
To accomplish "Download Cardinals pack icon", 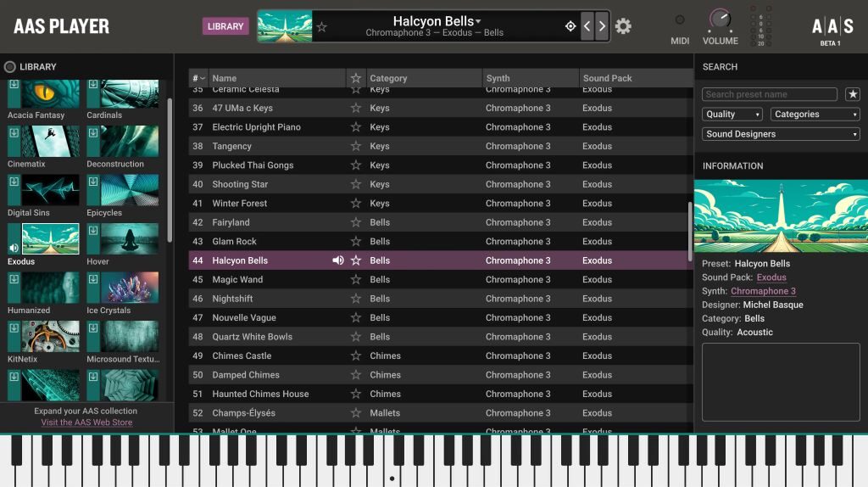I will (x=93, y=85).
